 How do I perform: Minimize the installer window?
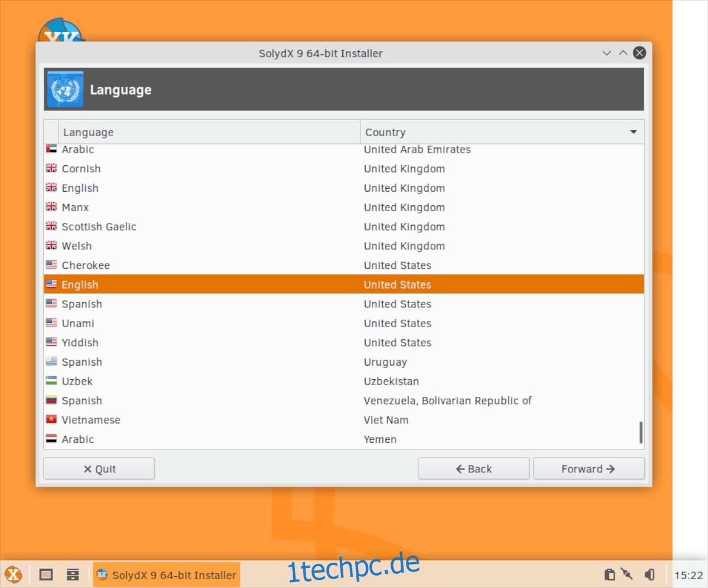[x=607, y=53]
